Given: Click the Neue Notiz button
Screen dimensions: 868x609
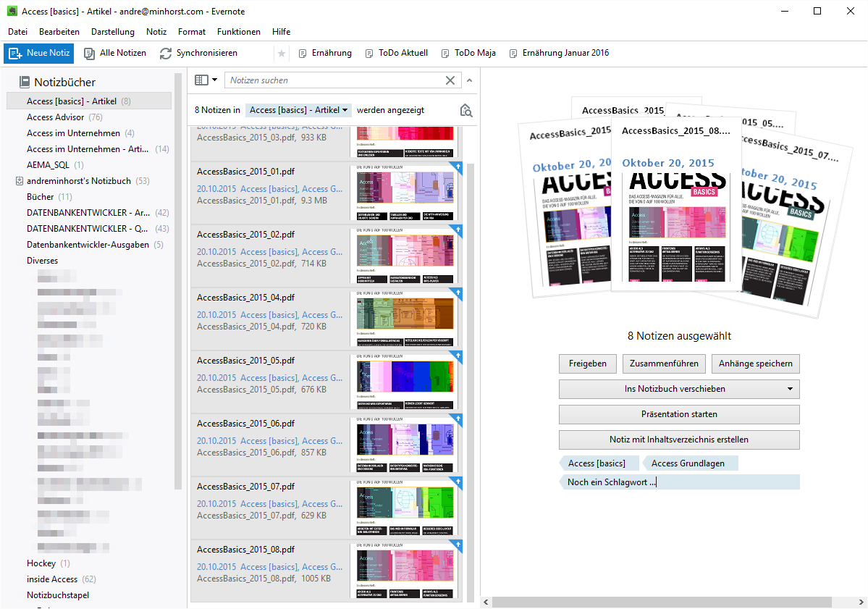Looking at the screenshot, I should pyautogui.click(x=39, y=53).
